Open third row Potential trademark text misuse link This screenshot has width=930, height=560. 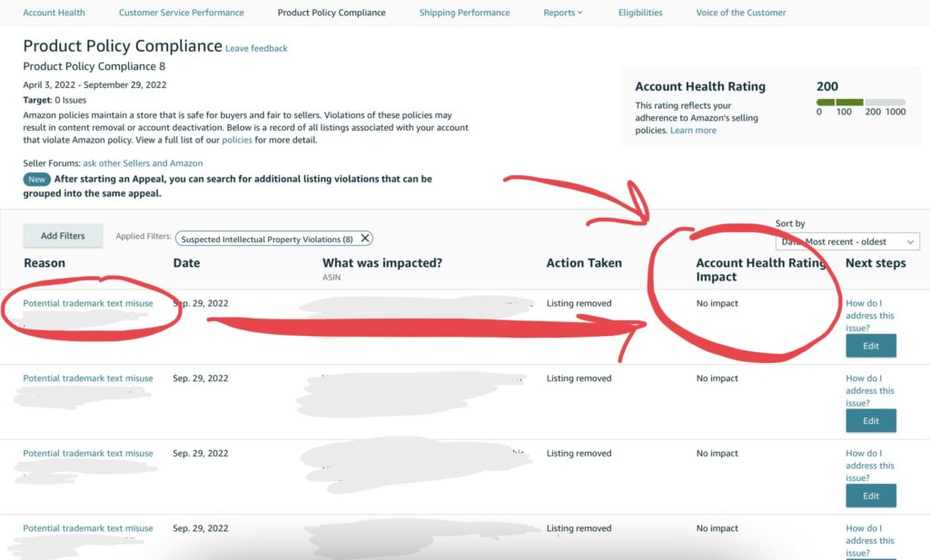(x=88, y=453)
